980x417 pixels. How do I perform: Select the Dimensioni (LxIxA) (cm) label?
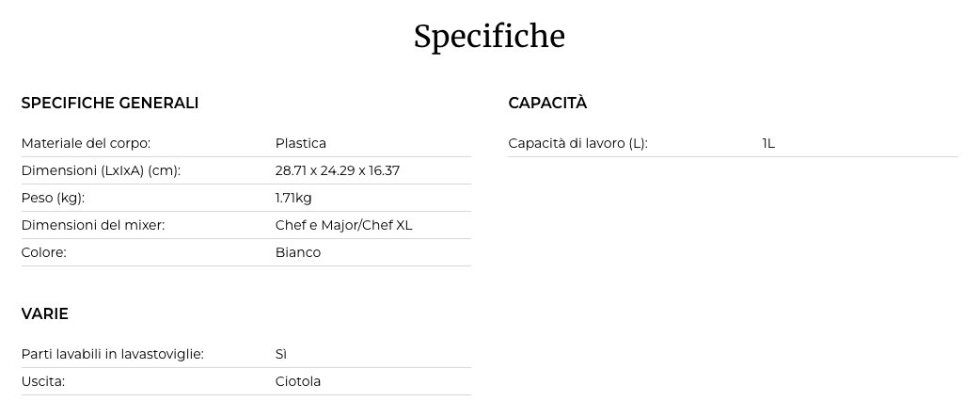(x=101, y=171)
